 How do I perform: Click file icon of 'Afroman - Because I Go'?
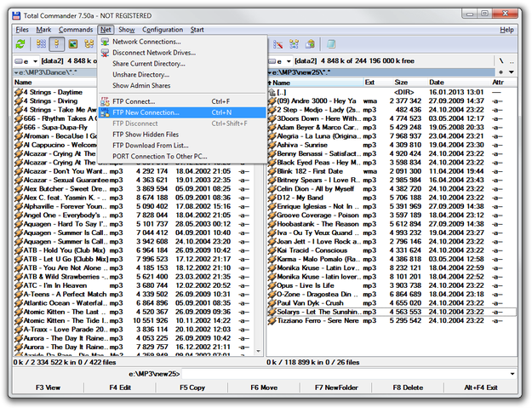click(x=19, y=136)
